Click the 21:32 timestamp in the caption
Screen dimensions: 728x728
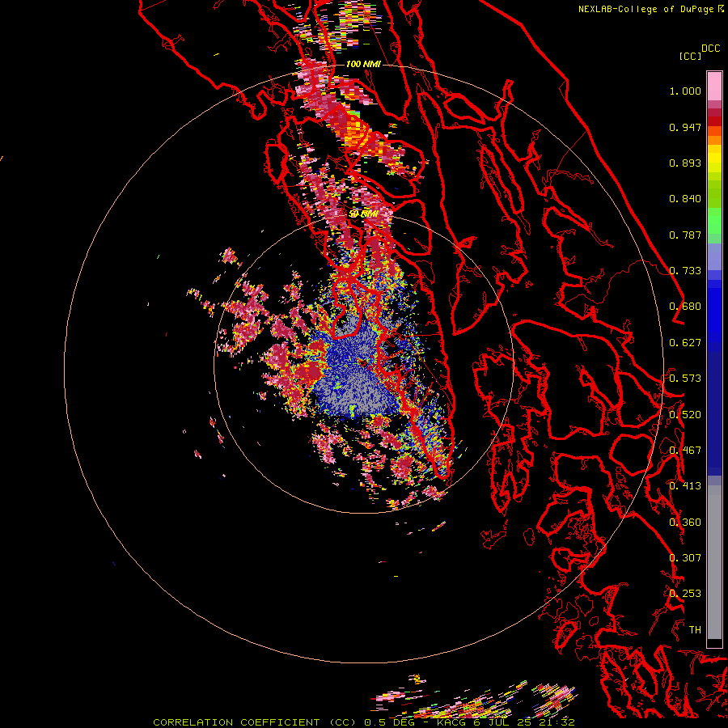click(x=557, y=722)
